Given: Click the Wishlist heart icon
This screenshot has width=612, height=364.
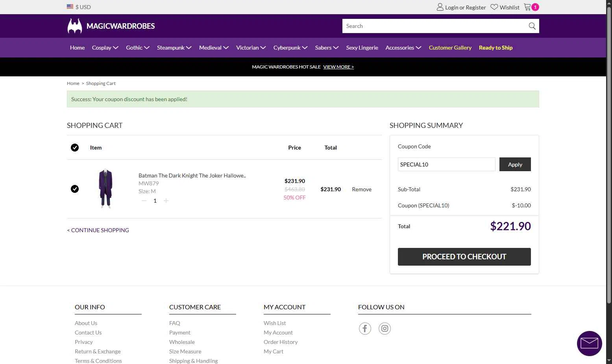Looking at the screenshot, I should (x=494, y=7).
